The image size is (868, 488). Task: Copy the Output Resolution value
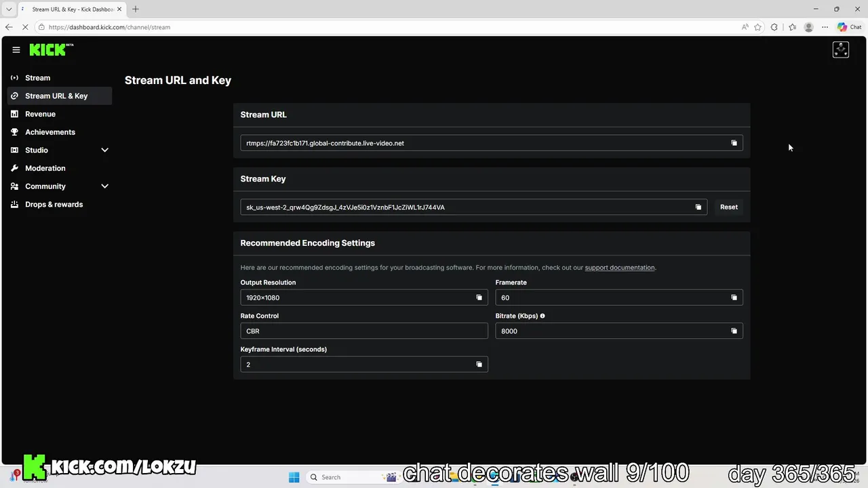click(x=479, y=298)
